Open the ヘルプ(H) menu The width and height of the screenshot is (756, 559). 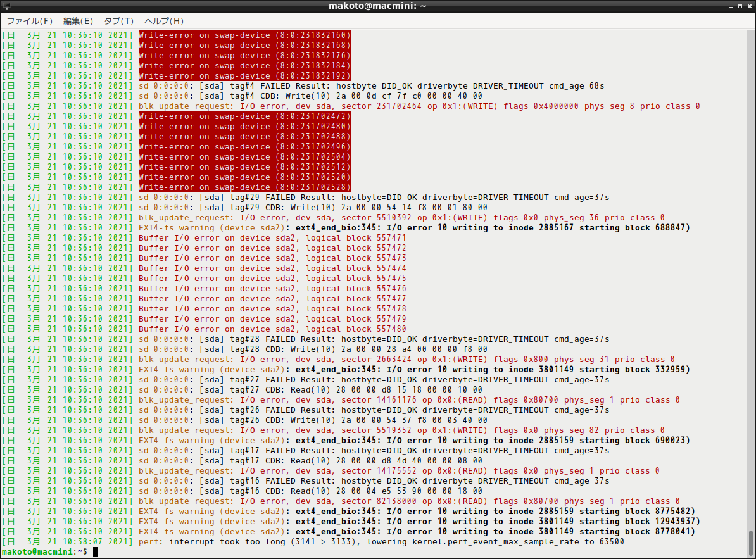coord(164,21)
